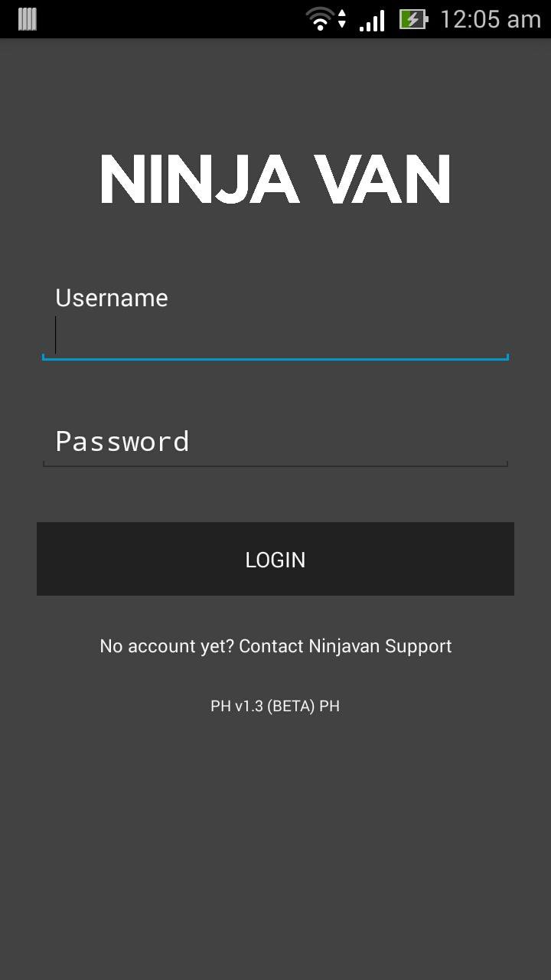551x980 pixels.
Task: Tap empty status bar space left of Wi-Fi
Action: pos(168,19)
